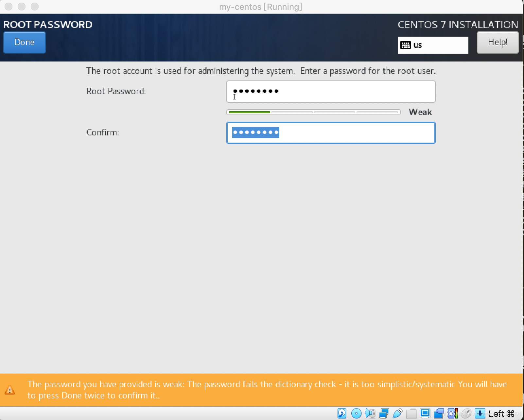Click the Weak strength label
This screenshot has width=524, height=420.
pyautogui.click(x=420, y=112)
